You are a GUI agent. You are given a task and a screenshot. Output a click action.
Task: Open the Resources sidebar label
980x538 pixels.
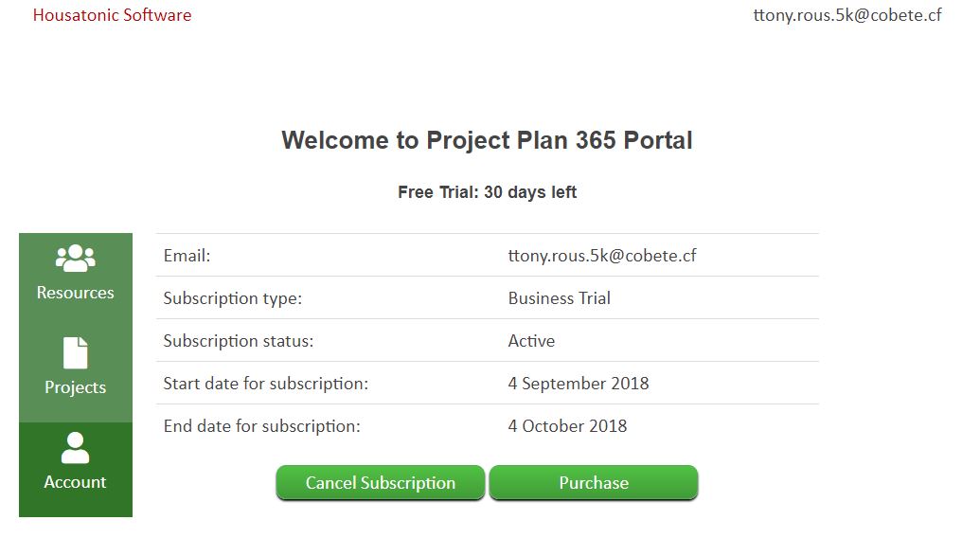click(x=76, y=293)
